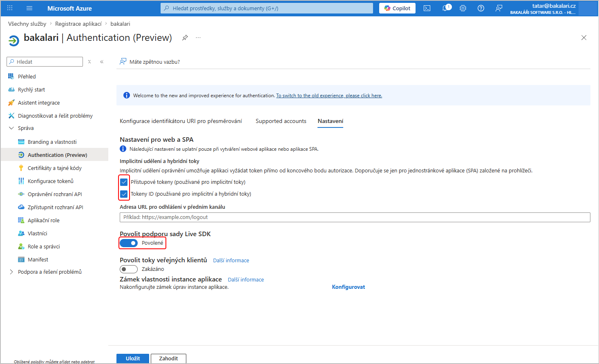The image size is (599, 364).
Task: Click the Vlastníci people icon
Action: (x=21, y=233)
